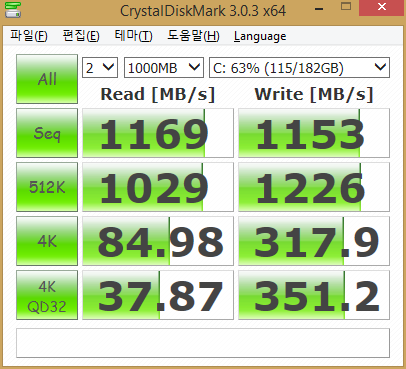Expand the 1000MB test size dropdown
406x369 pixels.
point(164,68)
